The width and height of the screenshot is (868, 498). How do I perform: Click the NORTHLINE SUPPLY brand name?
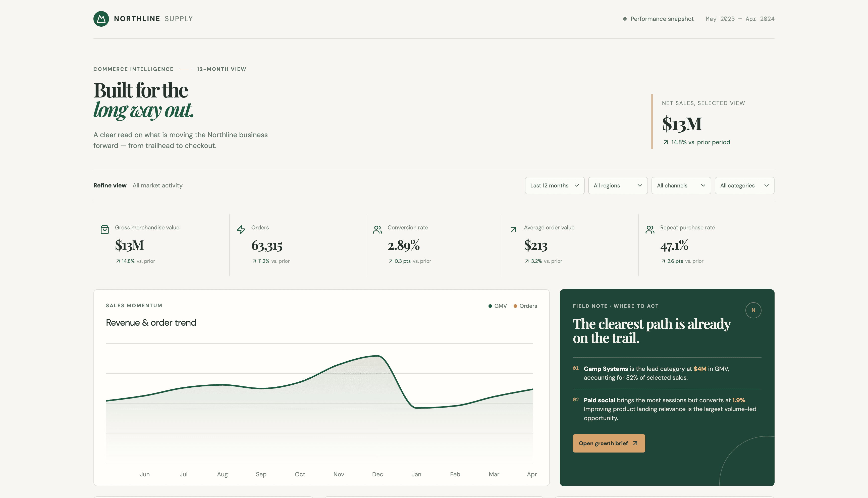[x=153, y=19]
